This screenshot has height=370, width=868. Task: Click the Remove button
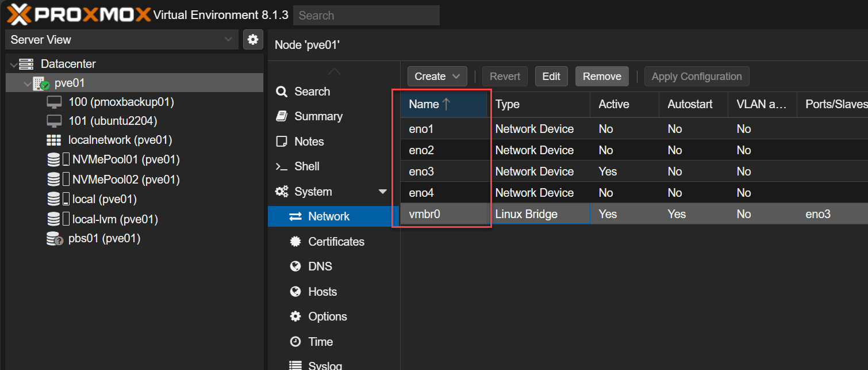pyautogui.click(x=602, y=77)
